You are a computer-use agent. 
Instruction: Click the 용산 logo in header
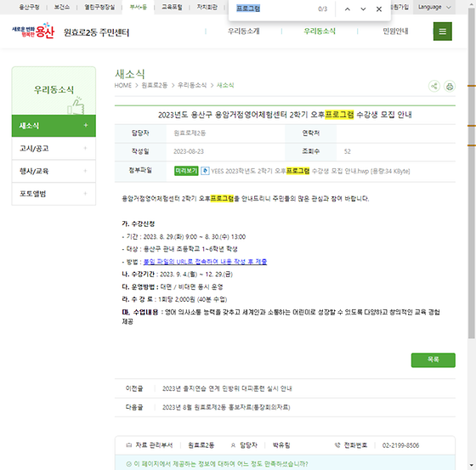(x=33, y=31)
